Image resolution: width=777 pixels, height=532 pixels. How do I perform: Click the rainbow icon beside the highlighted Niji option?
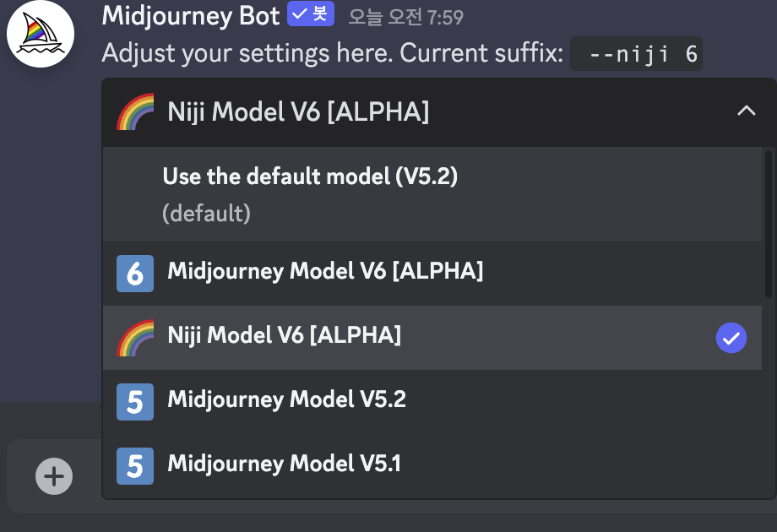135,337
